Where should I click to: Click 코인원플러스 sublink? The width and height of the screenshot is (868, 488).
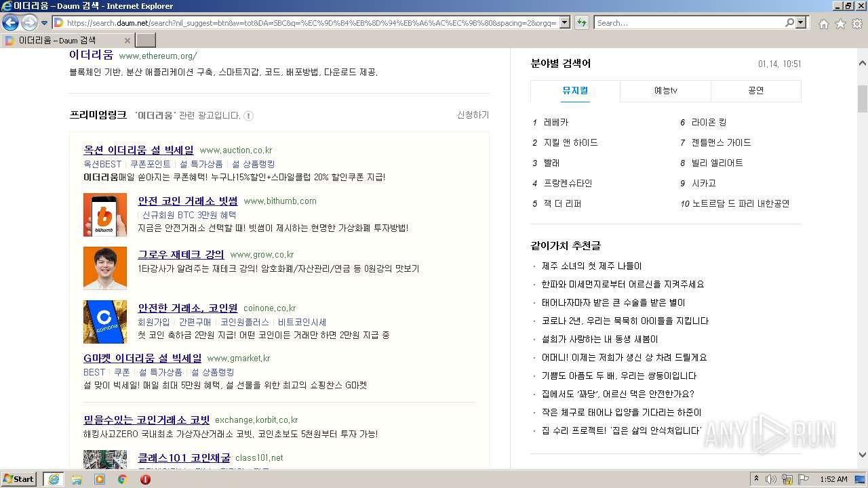click(x=245, y=322)
